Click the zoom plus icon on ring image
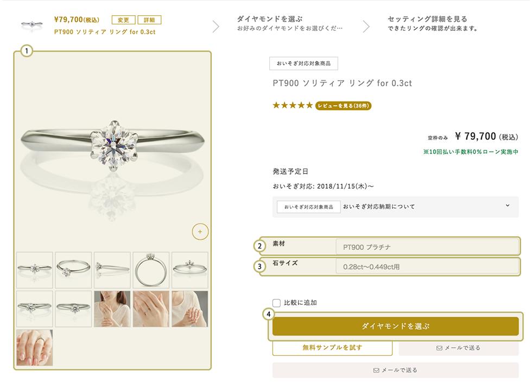 (x=200, y=232)
